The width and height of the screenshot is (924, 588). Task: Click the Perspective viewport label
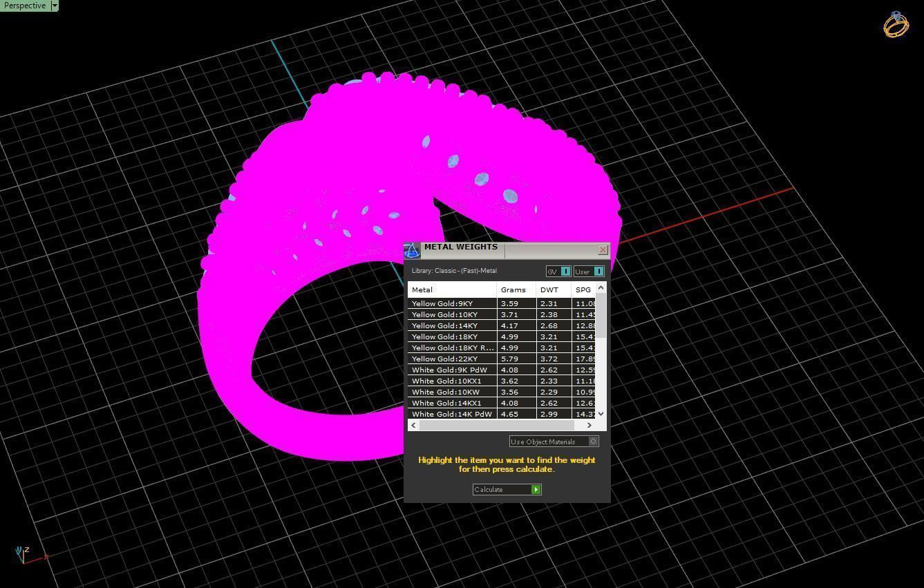point(25,6)
